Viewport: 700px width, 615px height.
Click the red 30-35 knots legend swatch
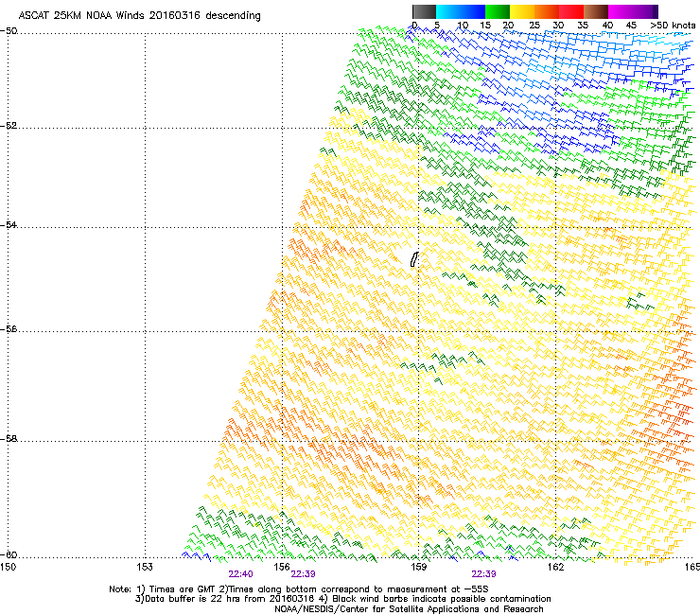click(571, 11)
